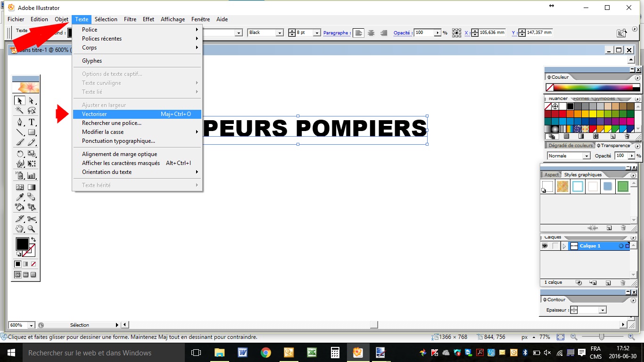The height and width of the screenshot is (362, 644).
Task: Select the Type (T) tool
Action: [x=32, y=122]
